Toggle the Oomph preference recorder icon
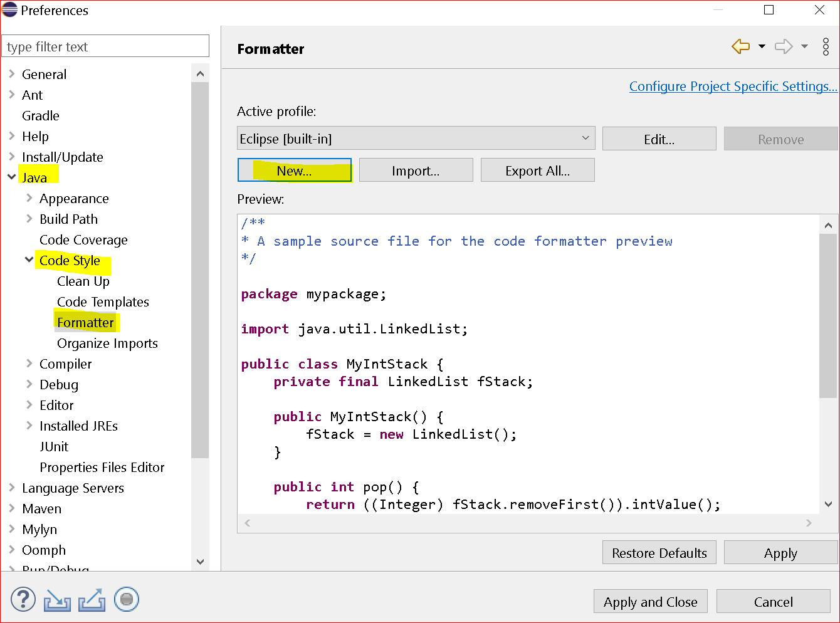Image resolution: width=840 pixels, height=623 pixels. [x=127, y=599]
